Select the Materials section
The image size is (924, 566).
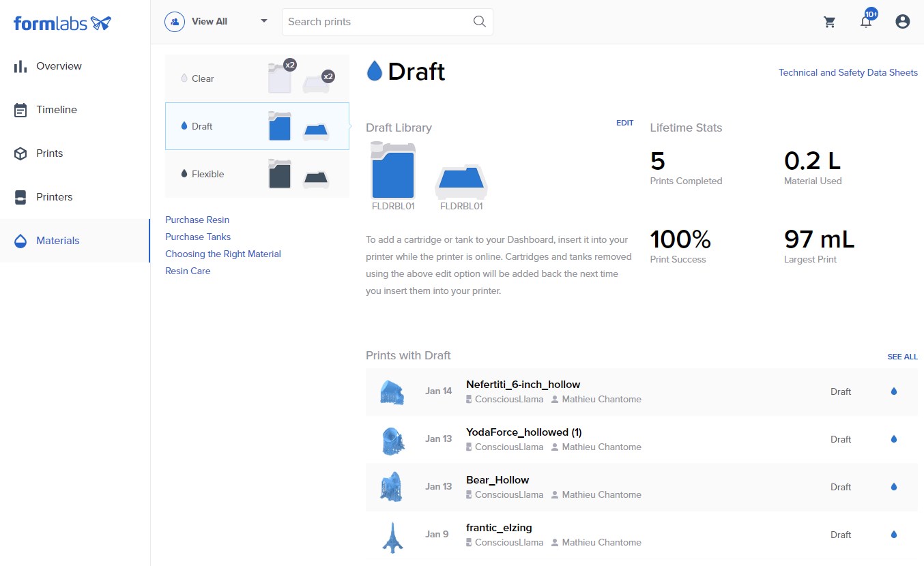75,241
